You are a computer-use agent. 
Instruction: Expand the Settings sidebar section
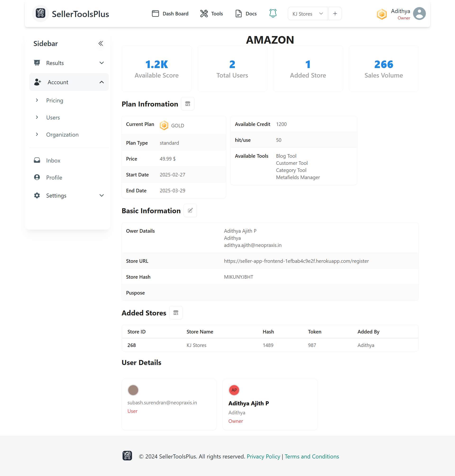pos(69,195)
